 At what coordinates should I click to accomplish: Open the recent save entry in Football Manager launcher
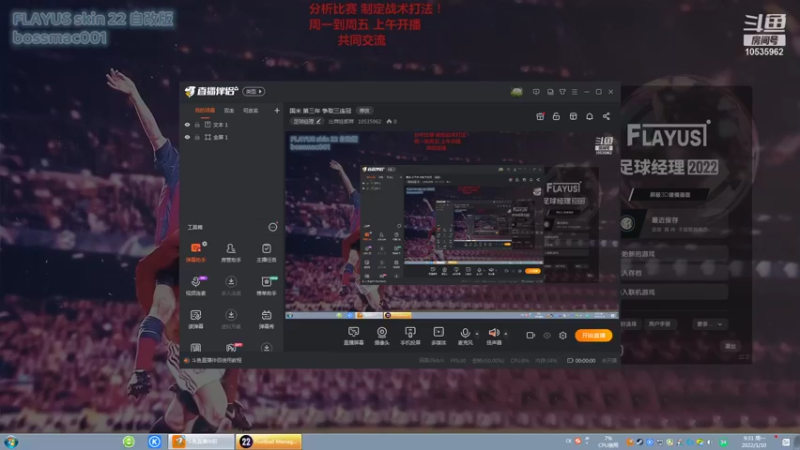672,224
